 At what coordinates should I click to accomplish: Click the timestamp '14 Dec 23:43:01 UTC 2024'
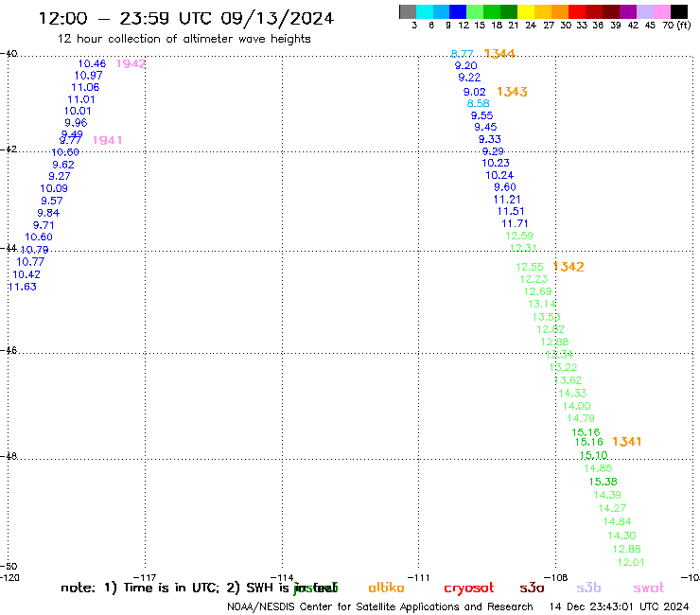tap(619, 607)
